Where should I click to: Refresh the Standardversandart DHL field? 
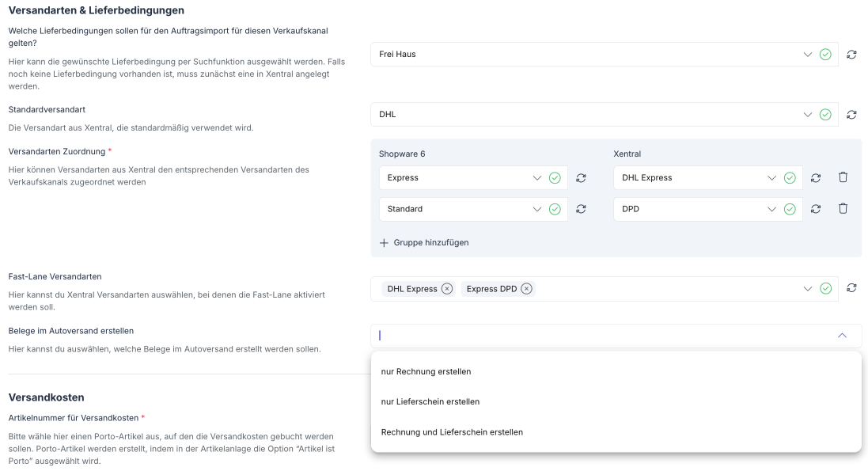[851, 115]
